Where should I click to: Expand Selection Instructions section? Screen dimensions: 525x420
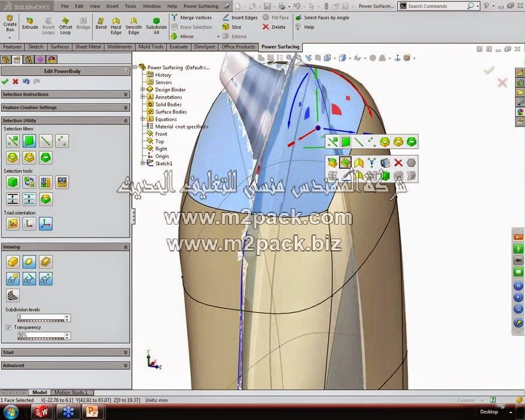pyautogui.click(x=65, y=94)
